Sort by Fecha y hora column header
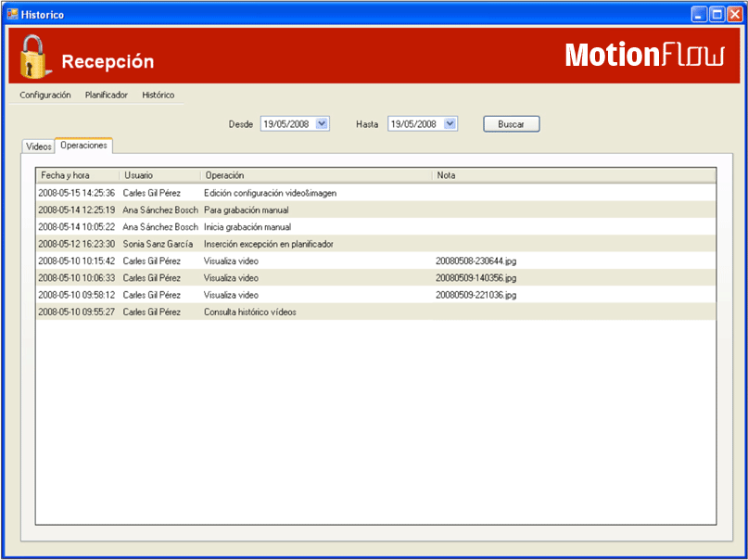748x560 pixels. (x=78, y=175)
